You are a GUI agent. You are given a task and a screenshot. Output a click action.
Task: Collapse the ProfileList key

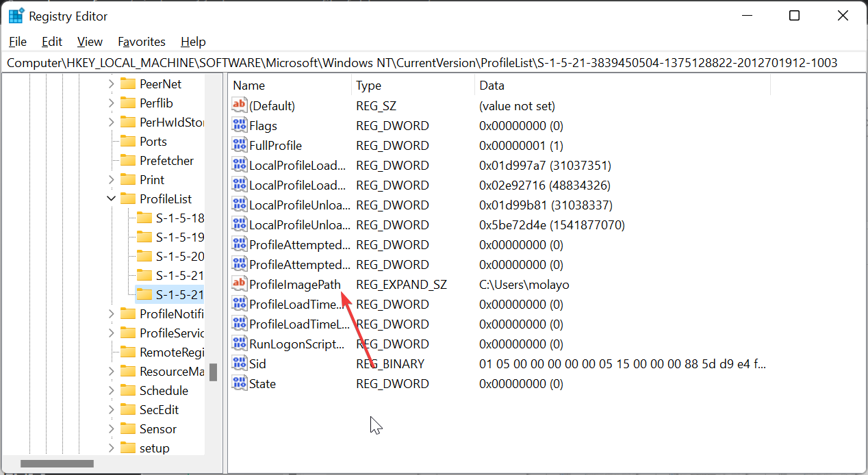[111, 198]
